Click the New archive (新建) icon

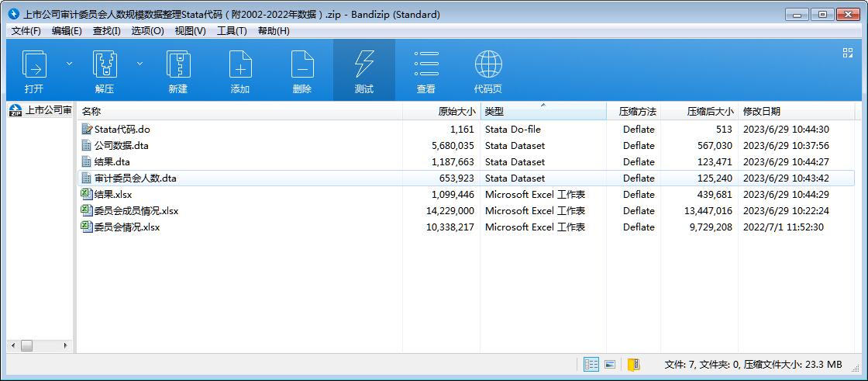pyautogui.click(x=178, y=64)
